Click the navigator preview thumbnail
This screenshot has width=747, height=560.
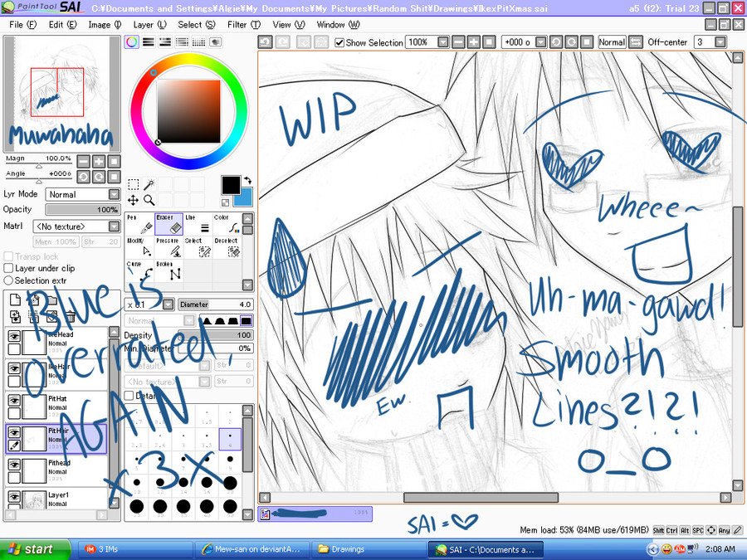pyautogui.click(x=62, y=94)
